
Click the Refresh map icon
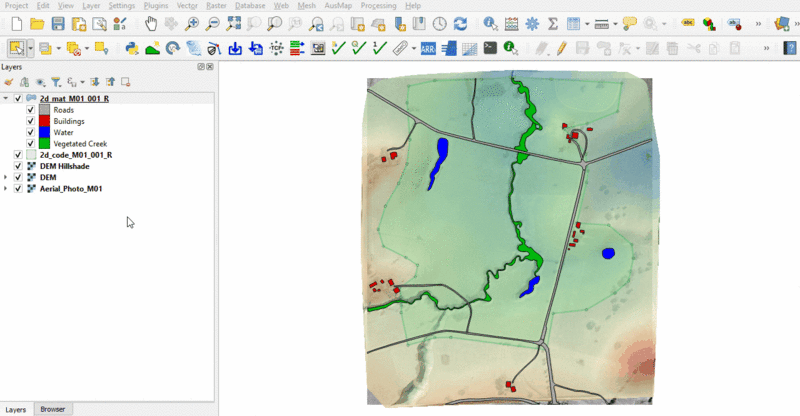(x=459, y=23)
